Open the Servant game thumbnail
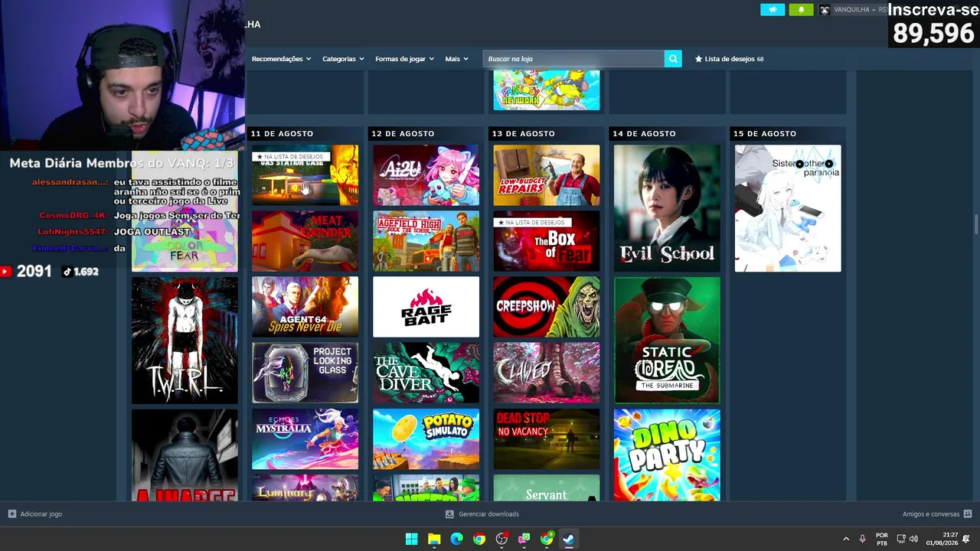This screenshot has width=980, height=551. click(x=547, y=487)
